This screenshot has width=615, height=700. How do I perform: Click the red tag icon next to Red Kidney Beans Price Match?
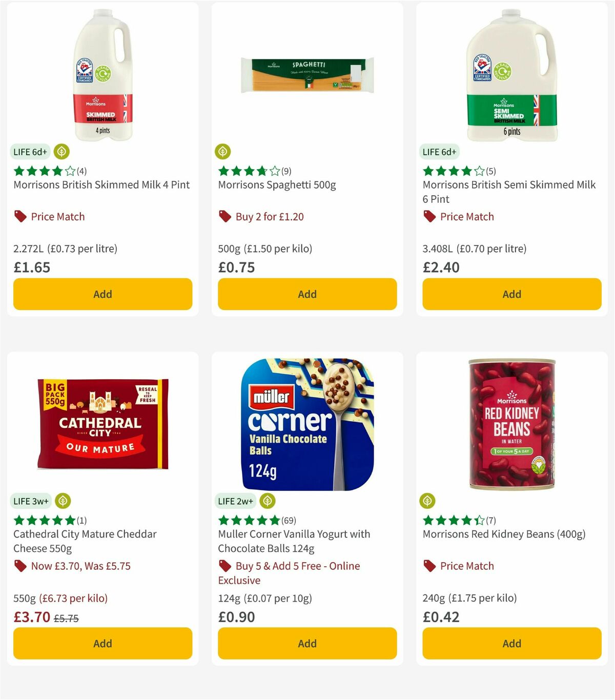pyautogui.click(x=429, y=566)
